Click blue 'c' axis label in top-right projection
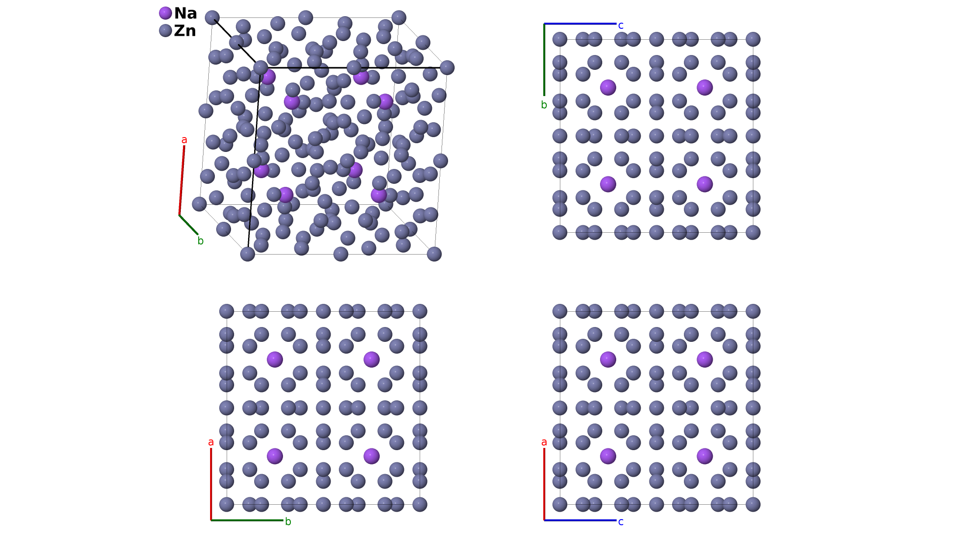The width and height of the screenshot is (980, 544). [621, 26]
